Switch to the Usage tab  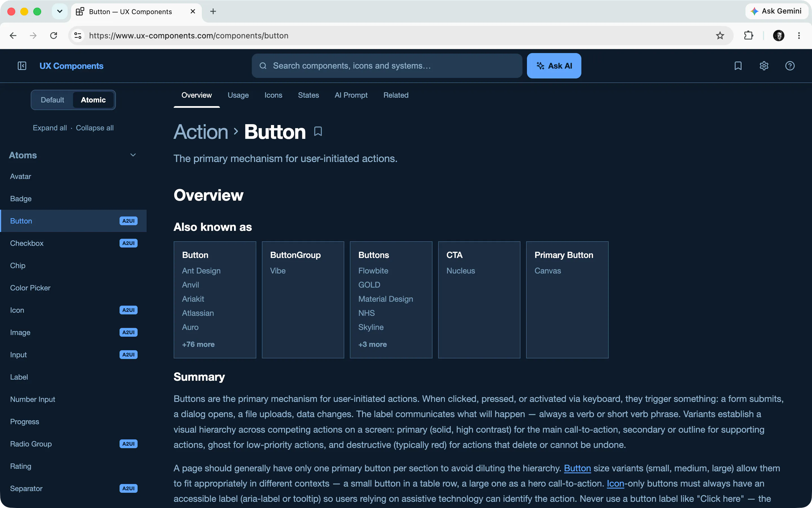click(238, 95)
